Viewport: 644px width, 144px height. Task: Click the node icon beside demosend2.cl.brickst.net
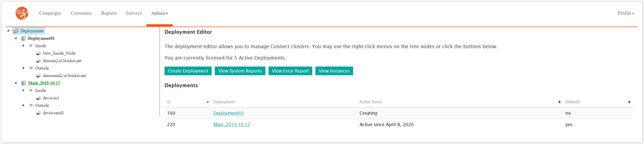[38, 75]
